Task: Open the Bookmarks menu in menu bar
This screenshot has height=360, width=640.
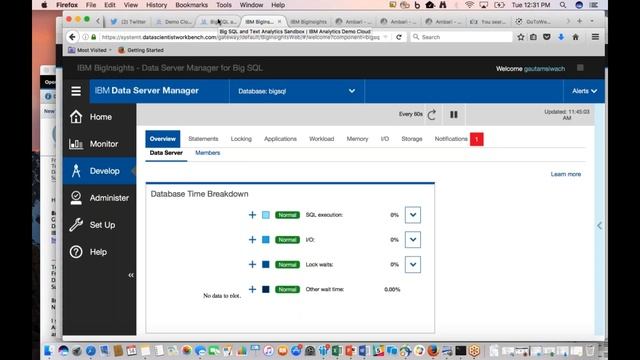Action: (x=191, y=5)
